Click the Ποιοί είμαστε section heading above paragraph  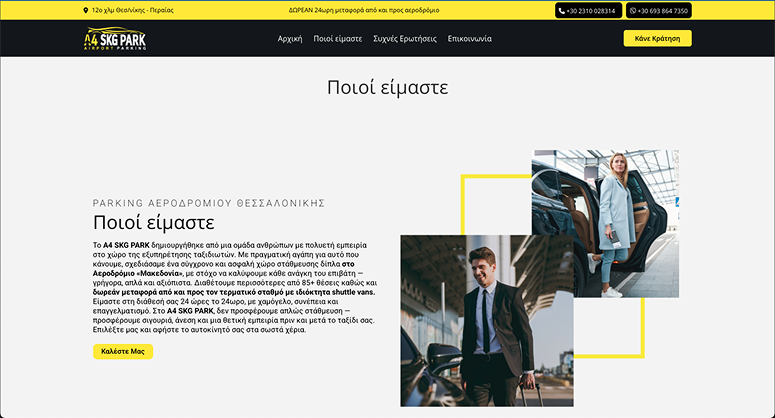pyautogui.click(x=154, y=223)
